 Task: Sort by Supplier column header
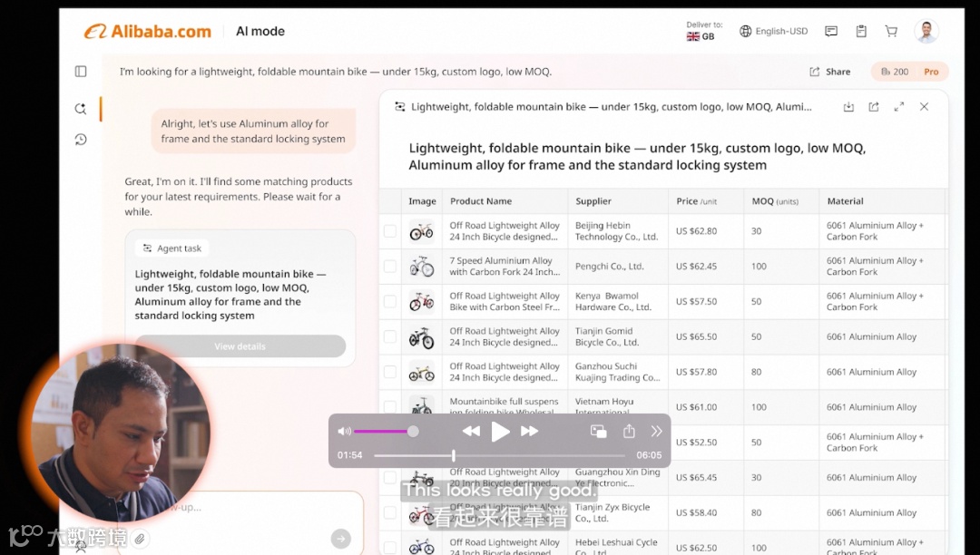tap(593, 201)
